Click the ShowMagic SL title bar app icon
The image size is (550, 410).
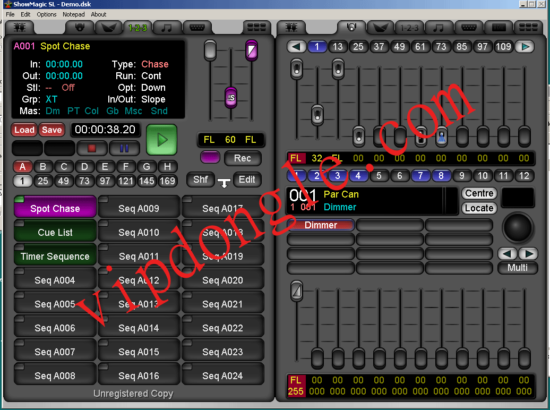coord(7,4)
